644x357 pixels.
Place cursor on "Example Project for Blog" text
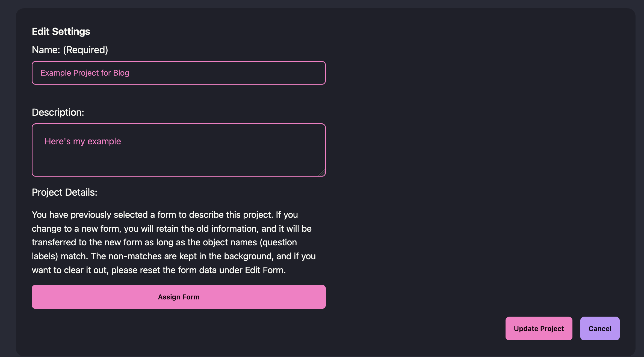85,73
